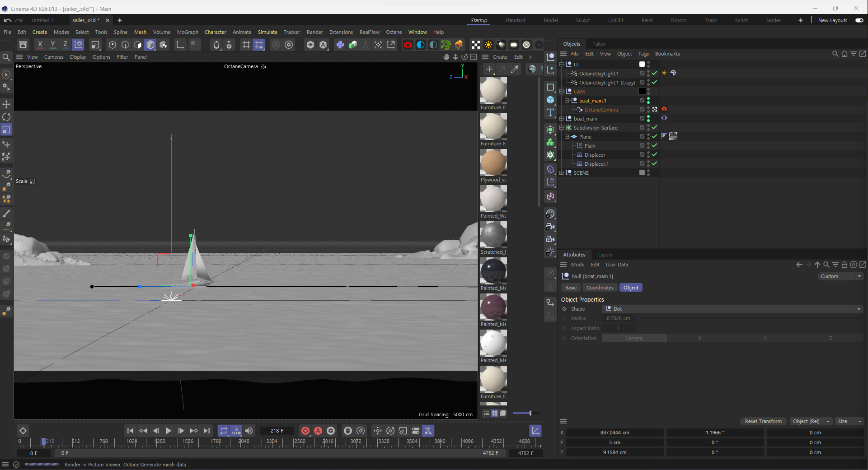Collapse the Subdivision Surface hierarchy

pos(562,128)
